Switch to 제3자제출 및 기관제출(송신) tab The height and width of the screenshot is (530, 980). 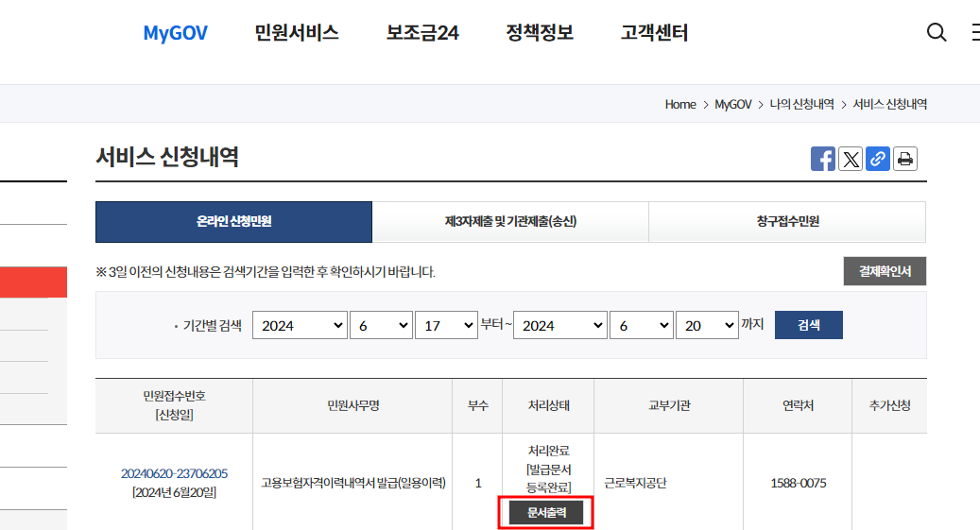(510, 221)
